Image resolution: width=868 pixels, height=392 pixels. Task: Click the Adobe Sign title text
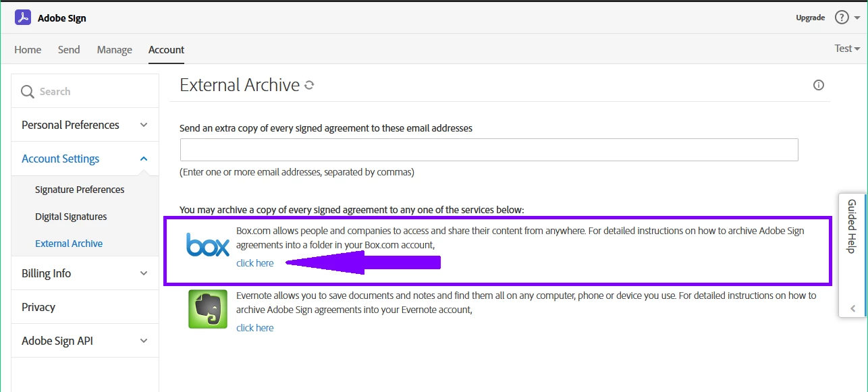pyautogui.click(x=62, y=18)
